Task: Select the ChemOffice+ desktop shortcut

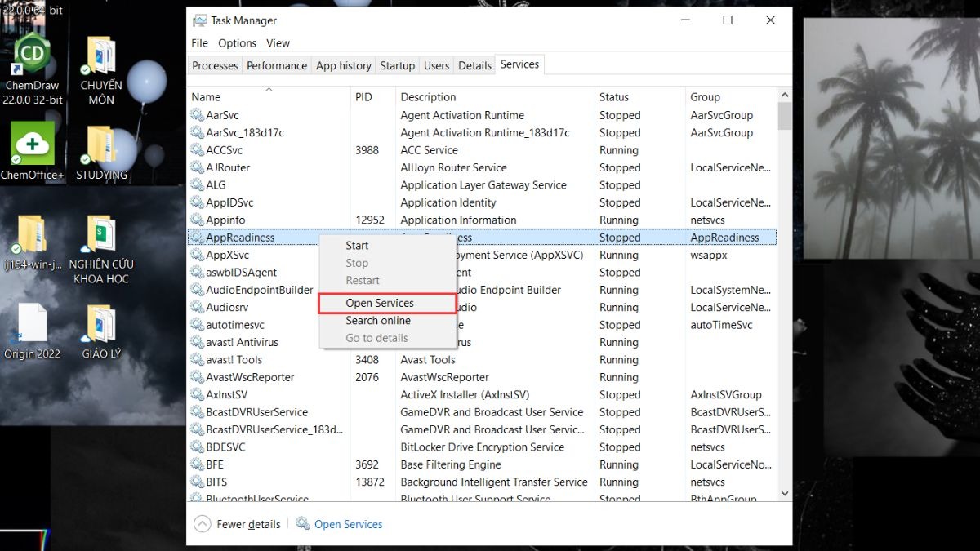Action: coord(33,151)
